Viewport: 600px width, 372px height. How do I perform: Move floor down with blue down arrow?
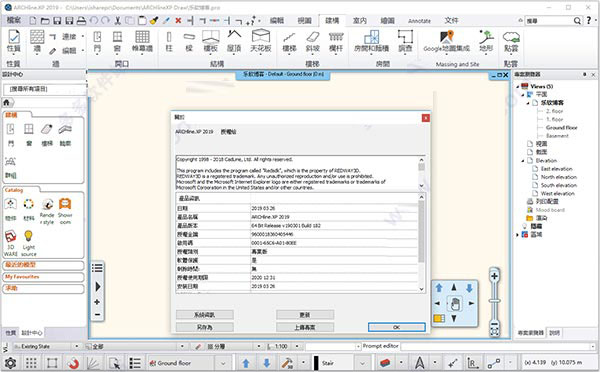[x=267, y=363]
